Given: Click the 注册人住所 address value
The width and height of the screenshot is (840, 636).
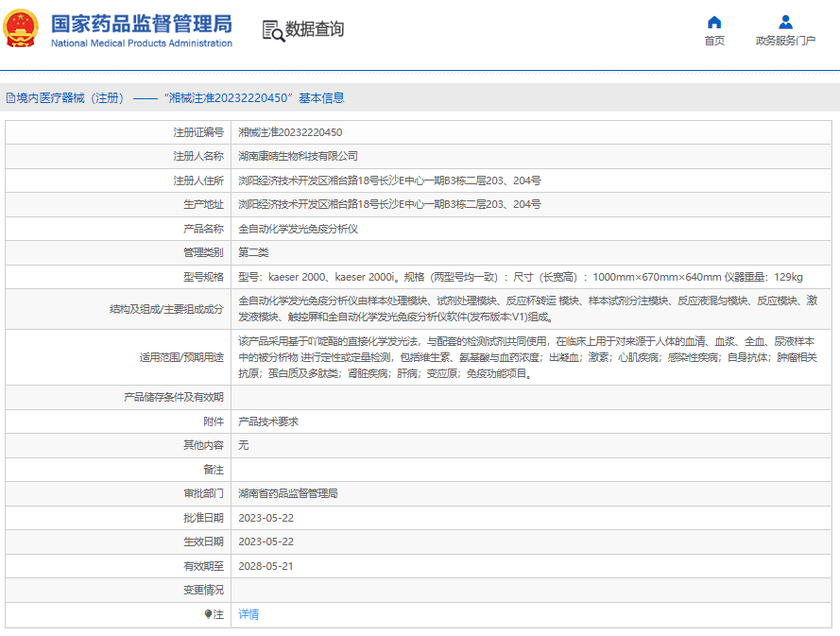Looking at the screenshot, I should point(389,180).
